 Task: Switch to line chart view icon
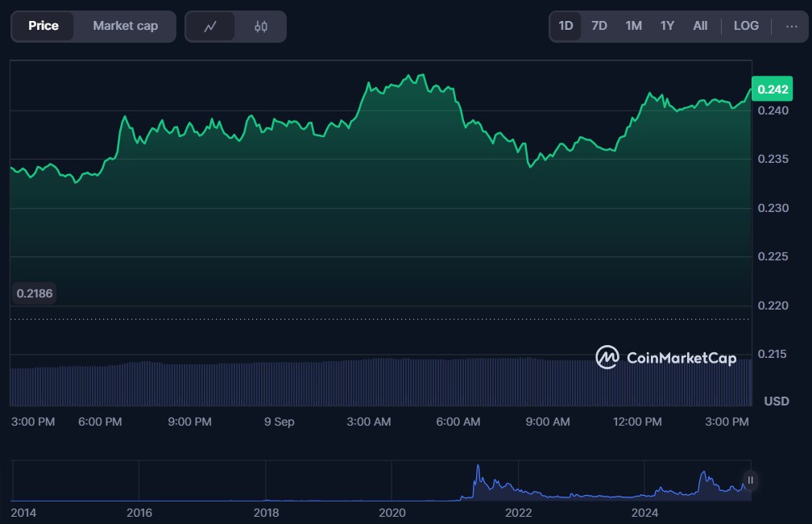coord(210,27)
